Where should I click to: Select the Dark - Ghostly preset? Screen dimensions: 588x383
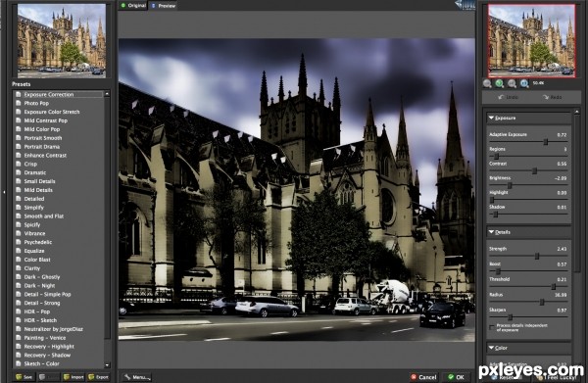pos(42,277)
